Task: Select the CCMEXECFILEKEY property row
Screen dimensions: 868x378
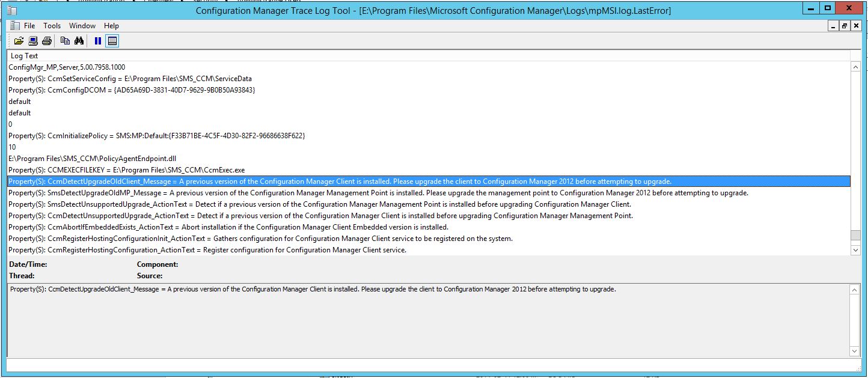Action: [429, 170]
